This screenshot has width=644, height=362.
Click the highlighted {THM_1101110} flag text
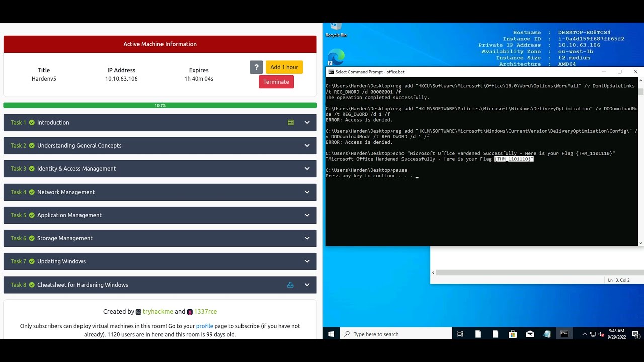point(513,159)
